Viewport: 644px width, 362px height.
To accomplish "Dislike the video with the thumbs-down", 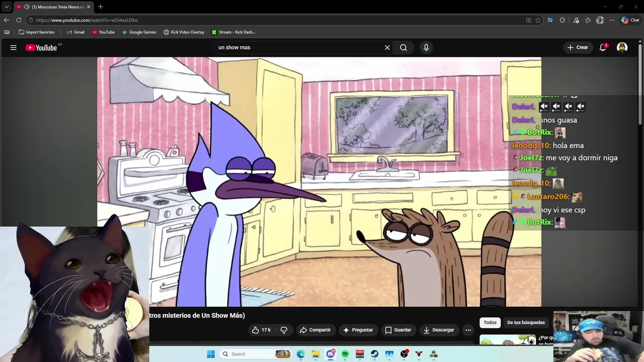I will 284,330.
